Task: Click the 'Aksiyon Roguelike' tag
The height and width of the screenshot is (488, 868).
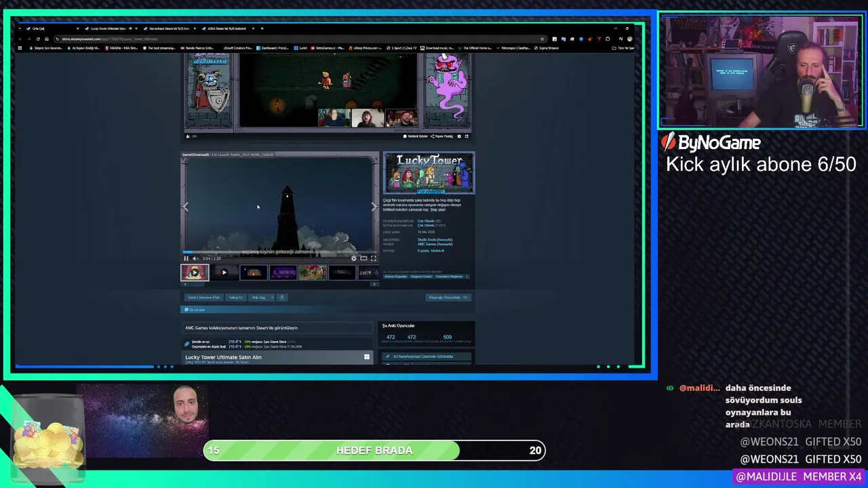Action: click(396, 277)
